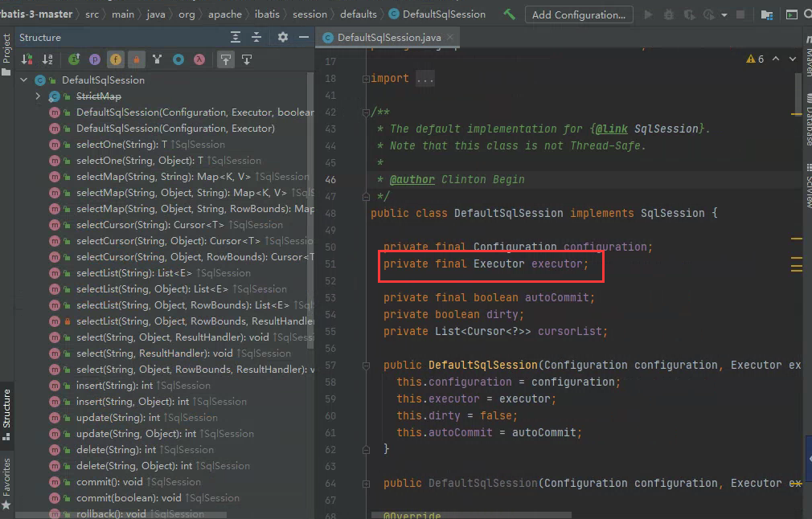Click the Debug bug icon
This screenshot has height=519, width=812.
(x=669, y=14)
